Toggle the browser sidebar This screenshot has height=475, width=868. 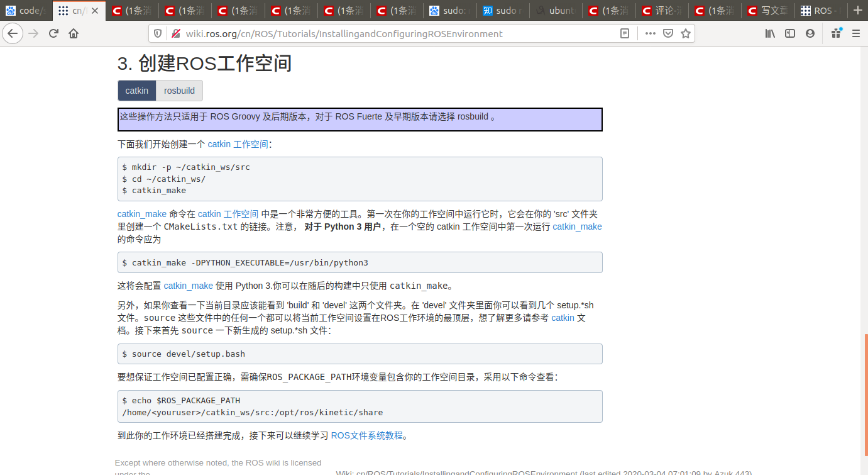789,33
